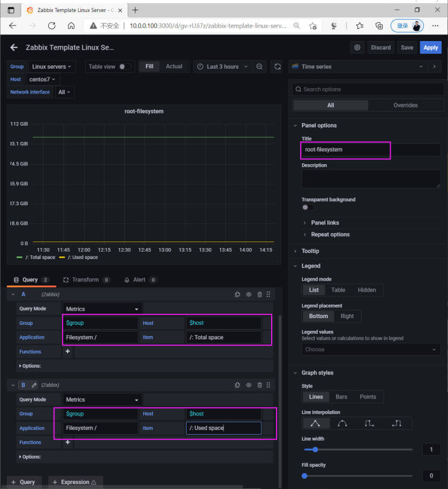Choose the Points graph style
This screenshot has width=448, height=489.
coord(368,397)
